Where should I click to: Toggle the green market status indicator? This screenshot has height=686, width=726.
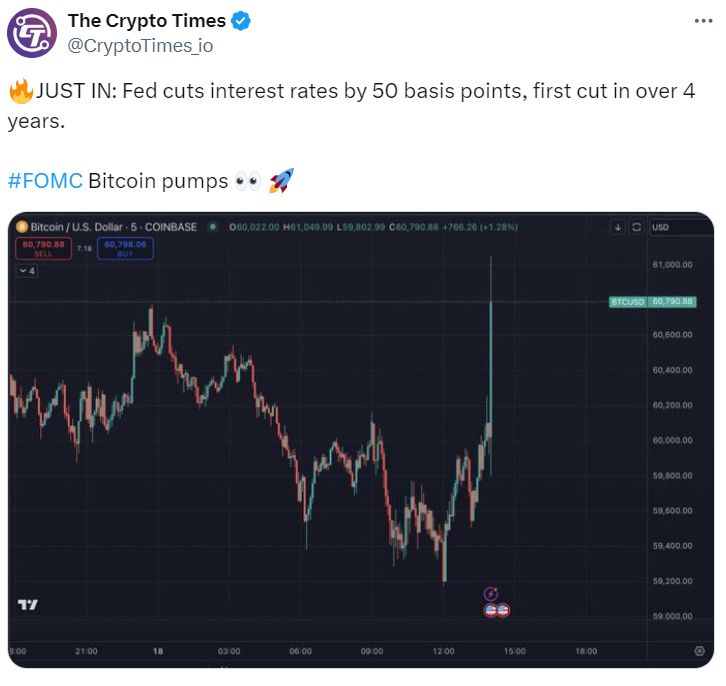212,227
